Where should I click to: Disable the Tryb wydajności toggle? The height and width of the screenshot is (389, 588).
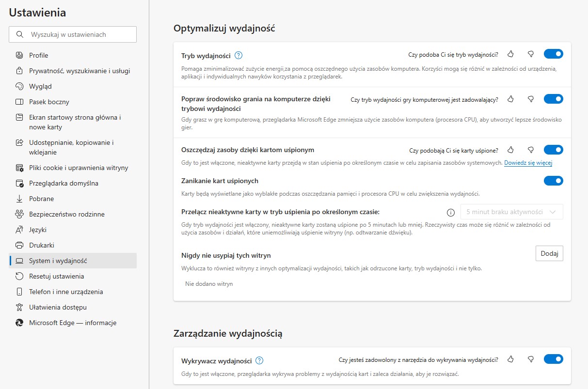[553, 54]
